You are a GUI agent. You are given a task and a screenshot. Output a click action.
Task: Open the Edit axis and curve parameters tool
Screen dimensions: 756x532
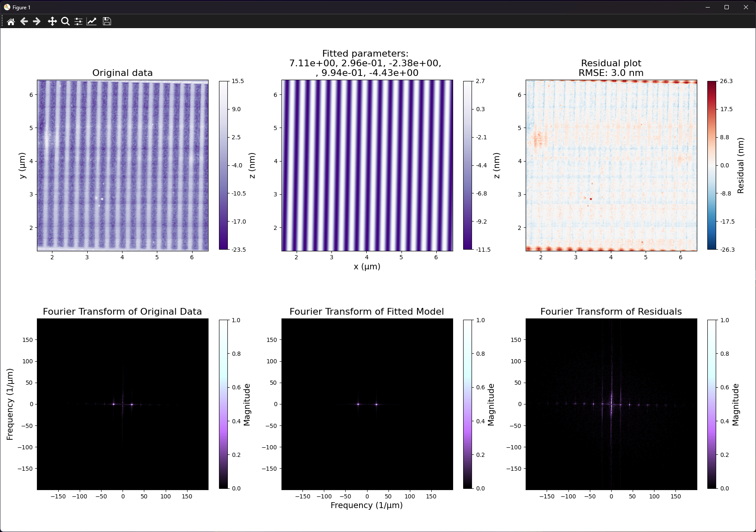pos(91,21)
